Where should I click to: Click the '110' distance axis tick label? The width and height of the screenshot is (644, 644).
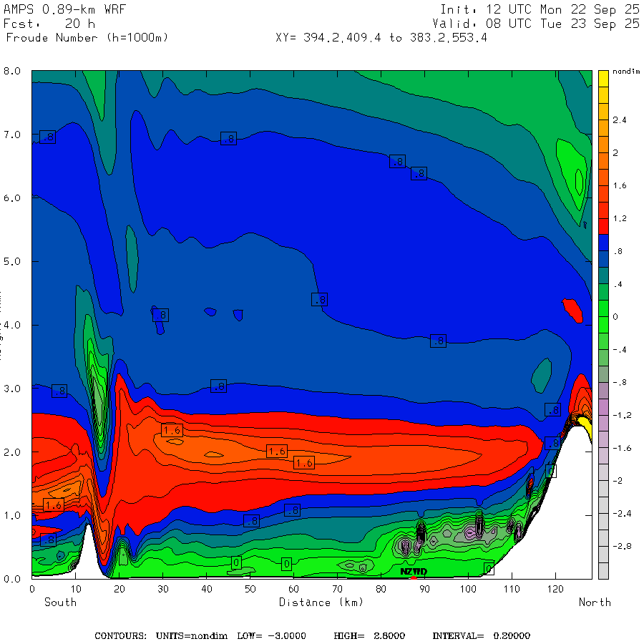click(x=512, y=589)
